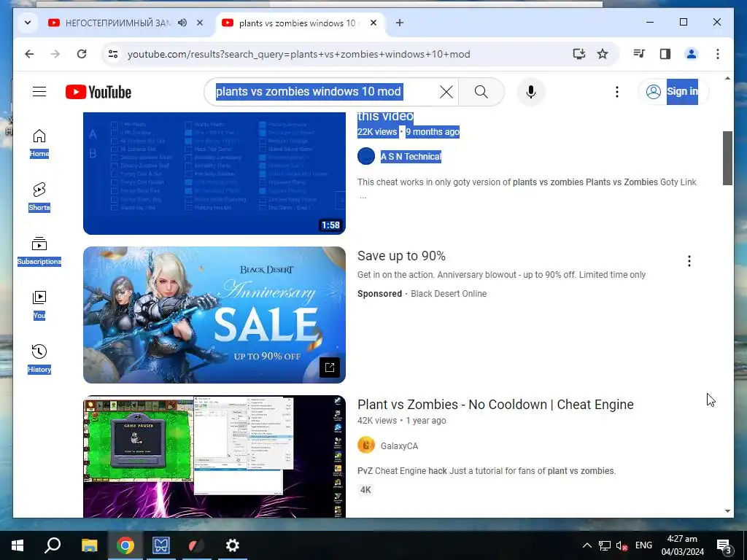Click the scroll down arrow of the page
Viewport: 747px width, 560px height.
coord(727,511)
